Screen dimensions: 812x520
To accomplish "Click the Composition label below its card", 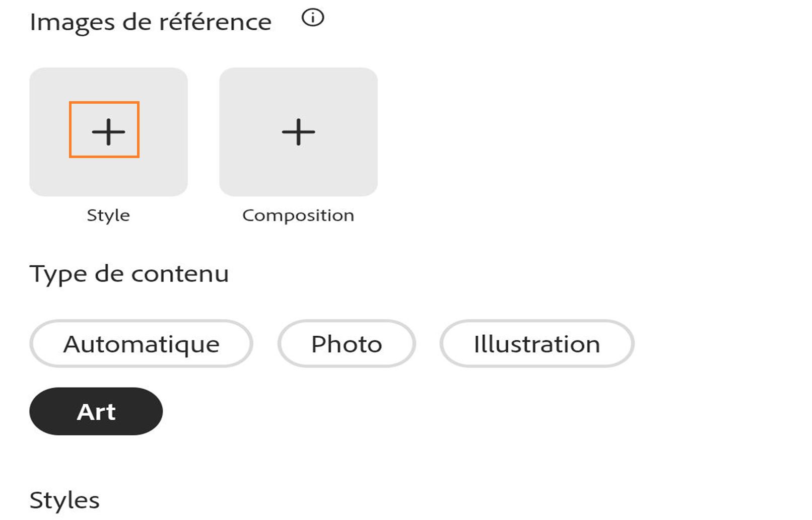I will 299,215.
